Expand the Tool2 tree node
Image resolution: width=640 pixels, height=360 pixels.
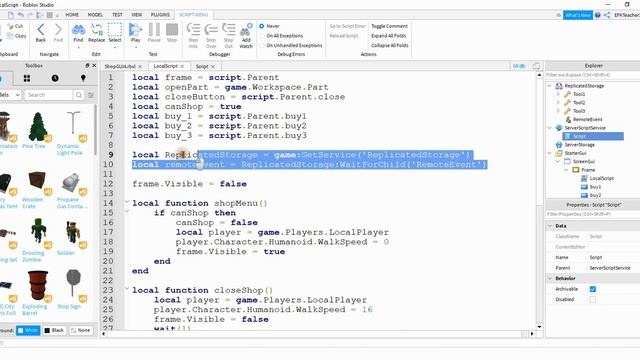click(x=558, y=102)
